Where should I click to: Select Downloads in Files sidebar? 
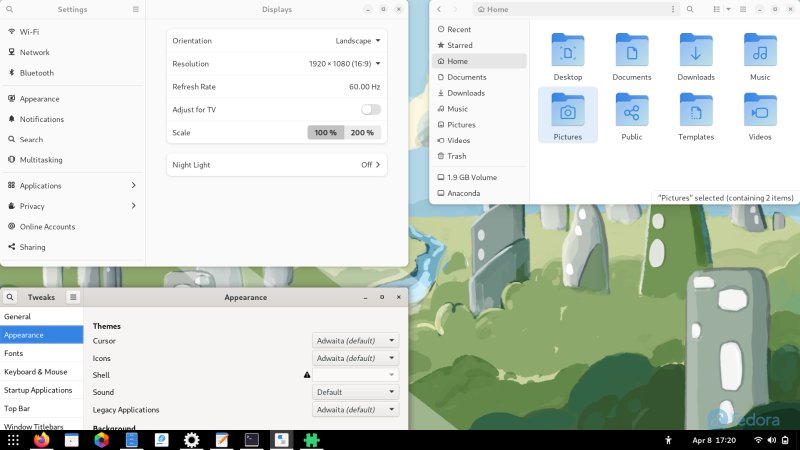point(479,93)
